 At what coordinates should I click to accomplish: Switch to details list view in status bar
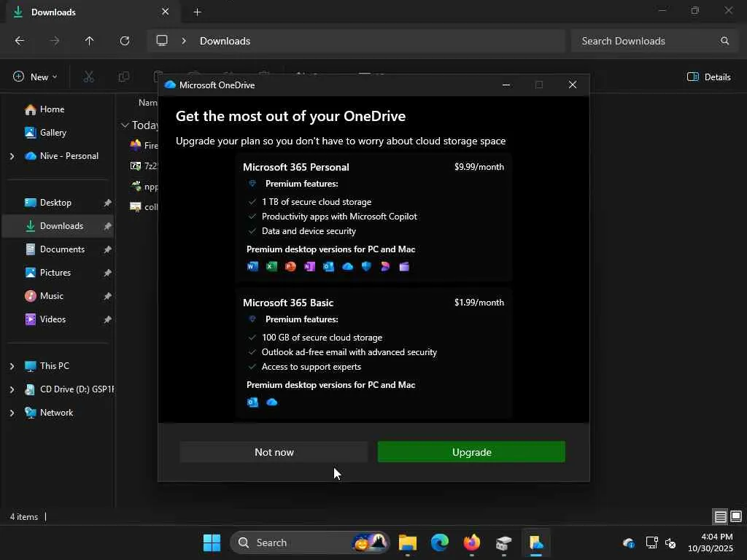click(720, 516)
